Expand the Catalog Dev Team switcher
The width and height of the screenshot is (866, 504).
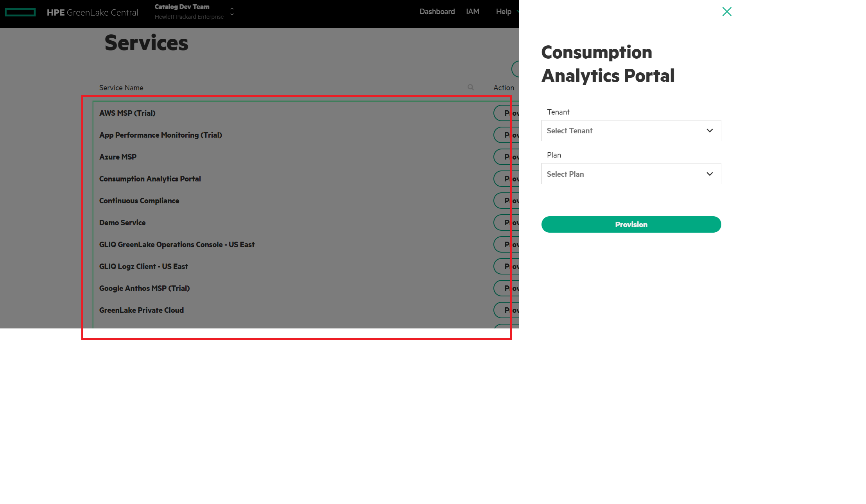coord(182,7)
